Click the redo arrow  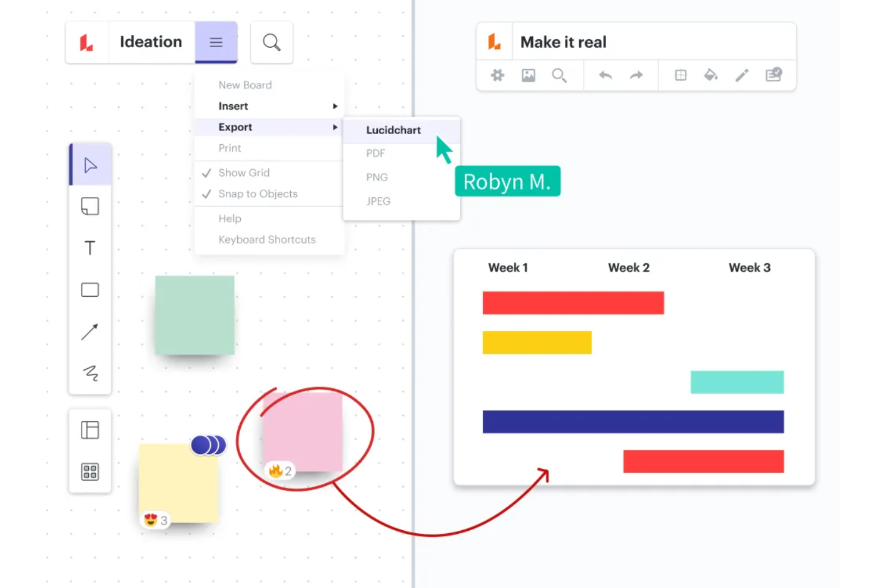636,75
